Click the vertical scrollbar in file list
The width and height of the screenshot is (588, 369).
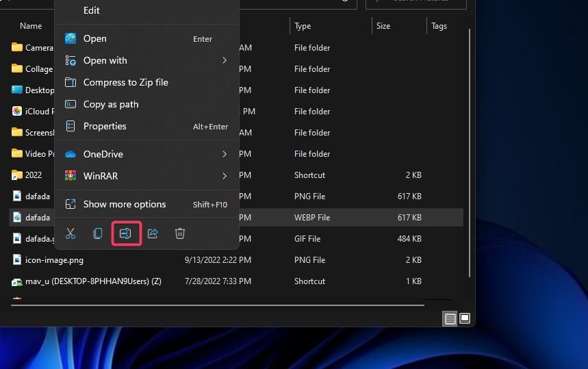(469, 153)
